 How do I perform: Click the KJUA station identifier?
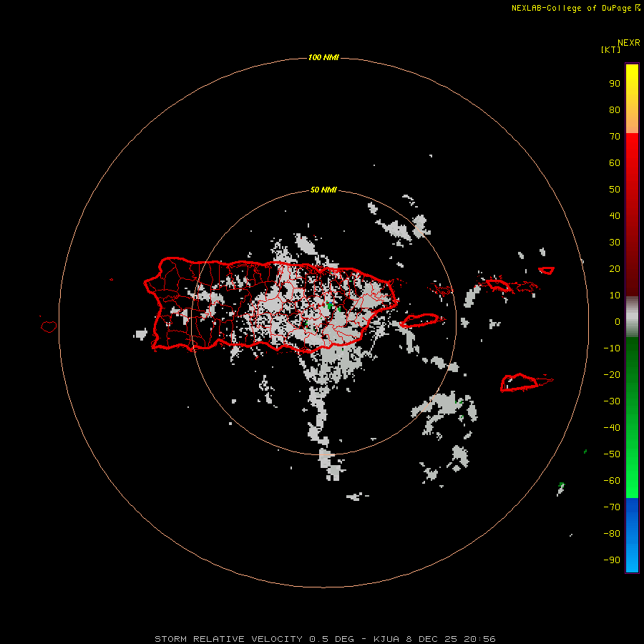[386, 639]
